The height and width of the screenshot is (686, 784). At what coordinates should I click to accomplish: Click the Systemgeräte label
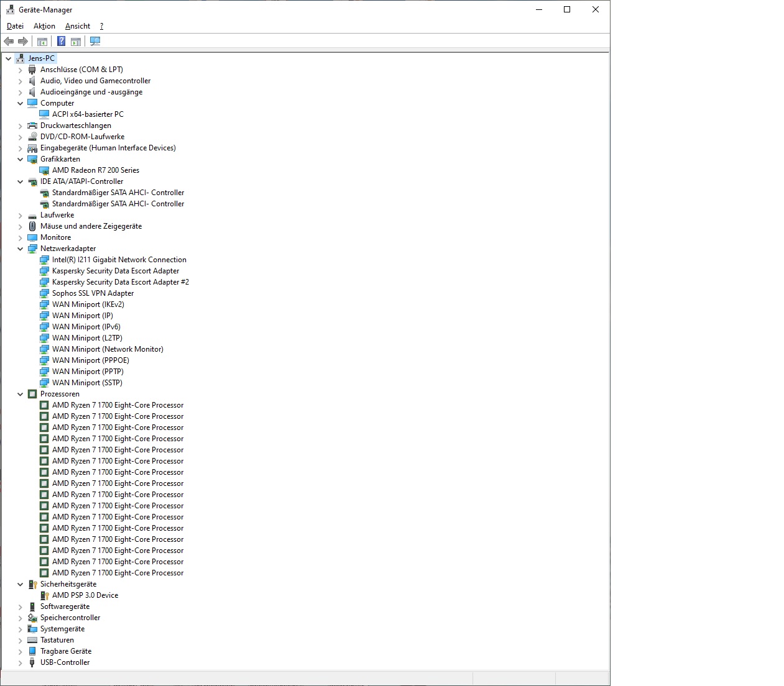click(62, 629)
